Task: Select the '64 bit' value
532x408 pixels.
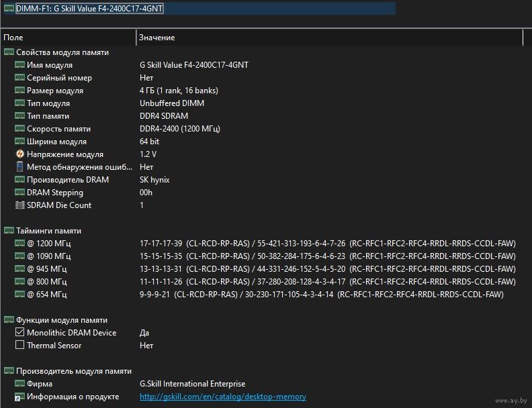Action: point(149,142)
